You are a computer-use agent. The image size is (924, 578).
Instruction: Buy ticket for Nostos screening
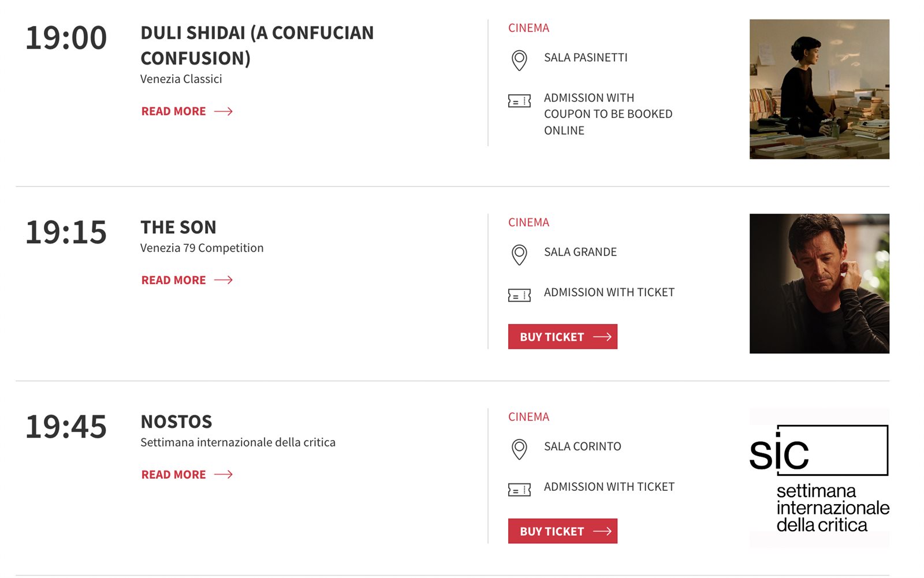pos(562,531)
